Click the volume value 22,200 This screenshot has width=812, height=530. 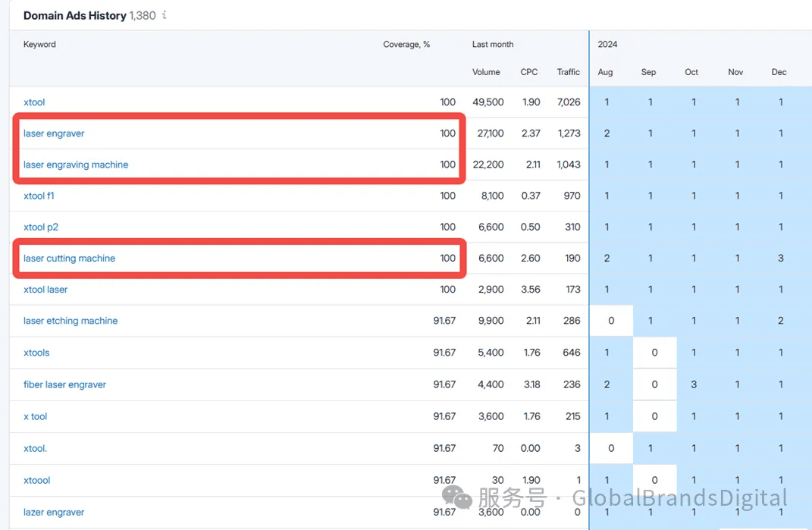click(488, 165)
